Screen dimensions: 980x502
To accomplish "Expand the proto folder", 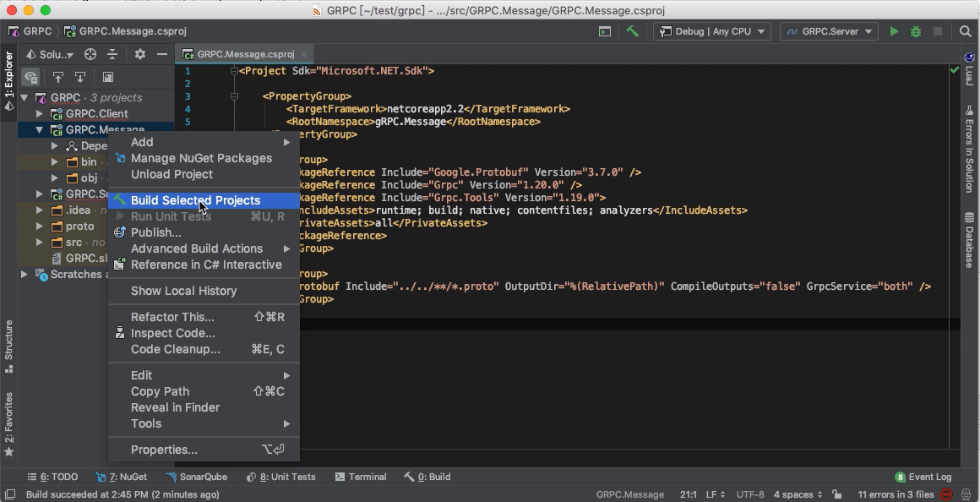I will 40,226.
